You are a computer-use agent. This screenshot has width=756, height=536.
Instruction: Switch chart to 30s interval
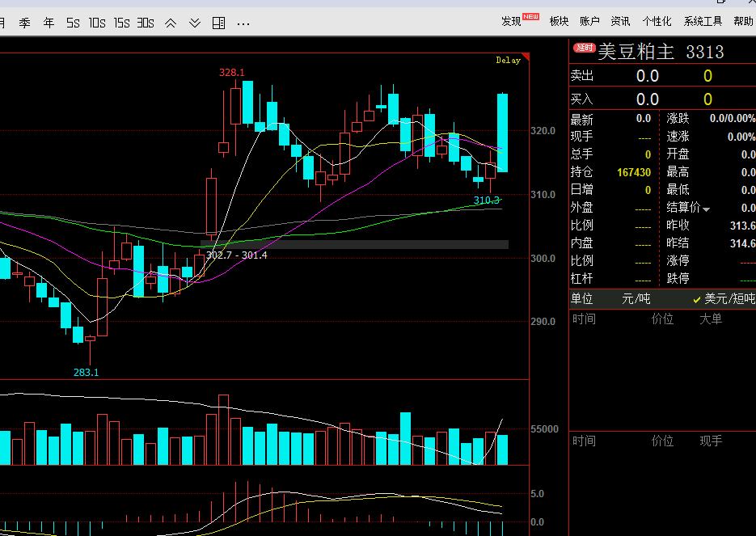tap(146, 23)
